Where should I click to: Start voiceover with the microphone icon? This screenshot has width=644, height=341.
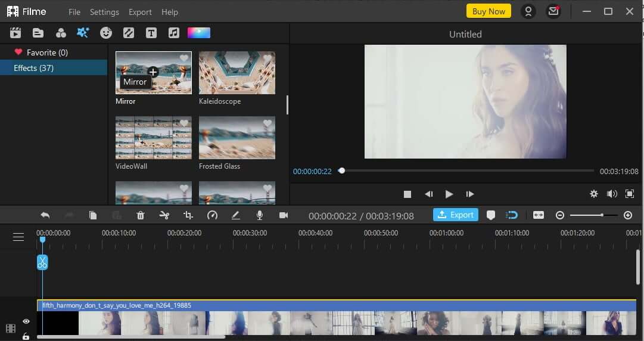click(x=260, y=215)
